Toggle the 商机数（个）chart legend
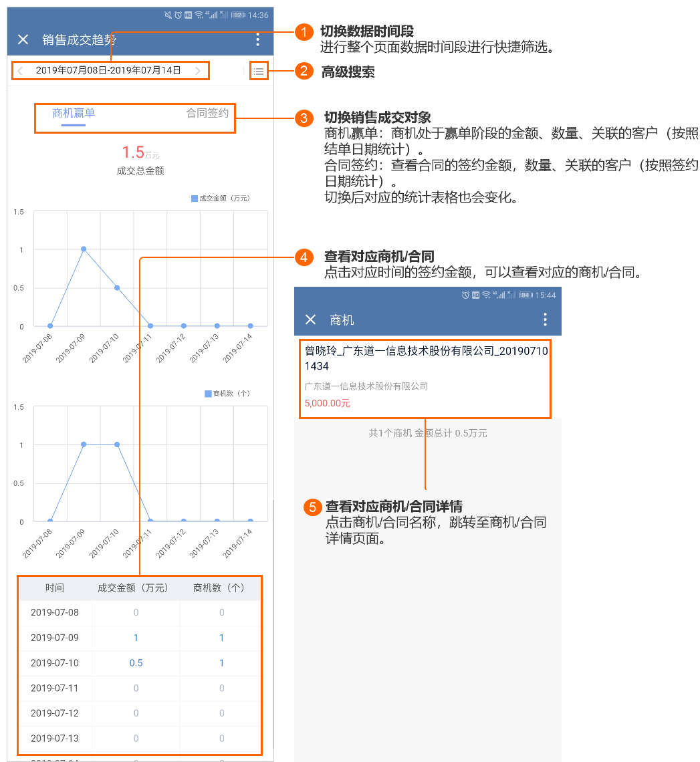The height and width of the screenshot is (762, 700). tap(227, 393)
